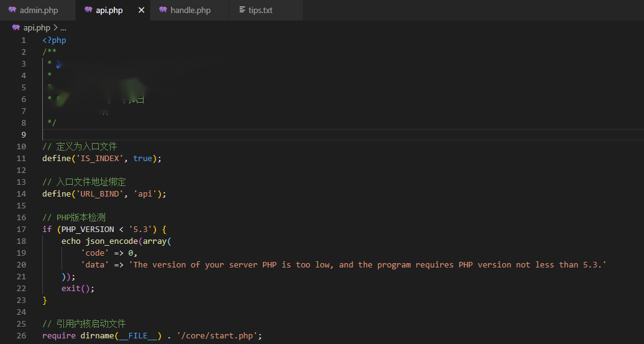Viewport: 644px width, 344px height.
Task: Click the true keyword on line 11
Action: click(x=143, y=159)
